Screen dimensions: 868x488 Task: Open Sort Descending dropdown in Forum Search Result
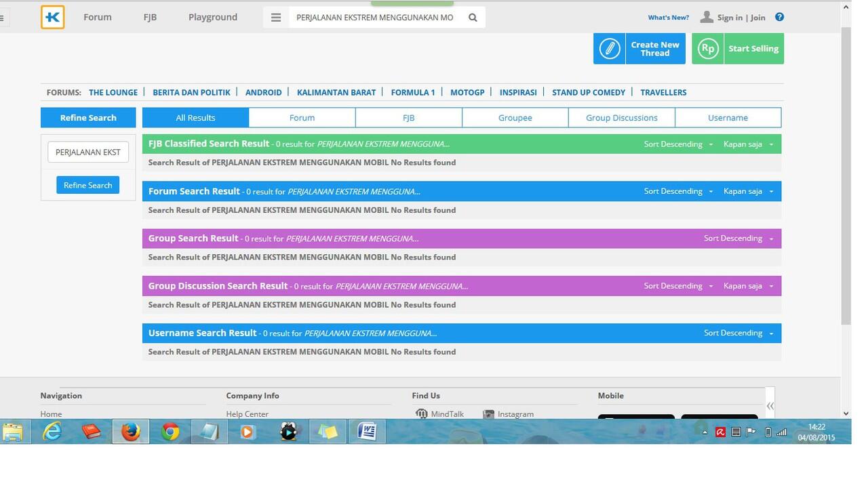point(678,191)
